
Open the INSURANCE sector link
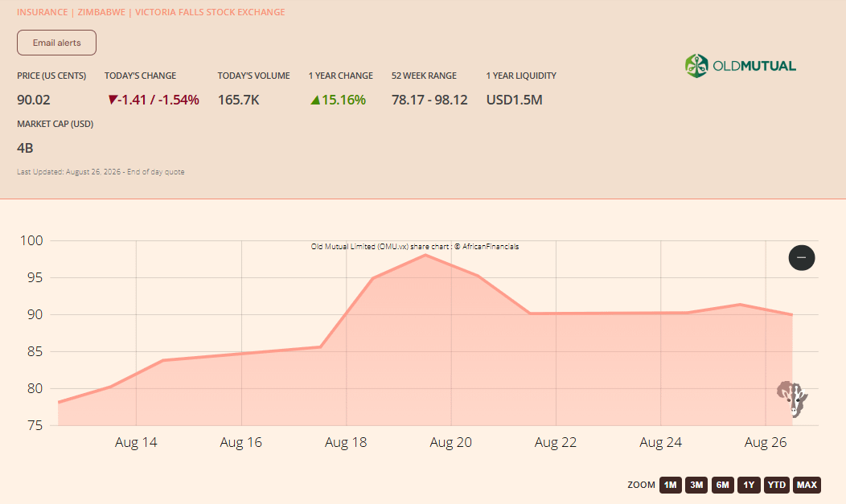[x=42, y=12]
